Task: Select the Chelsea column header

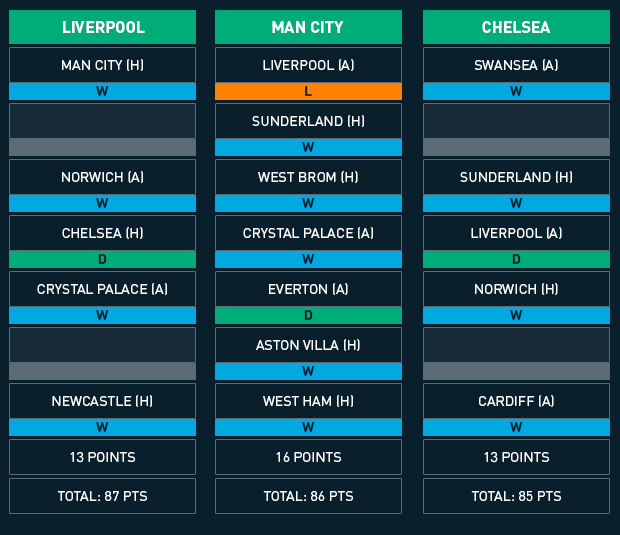Action: click(516, 27)
